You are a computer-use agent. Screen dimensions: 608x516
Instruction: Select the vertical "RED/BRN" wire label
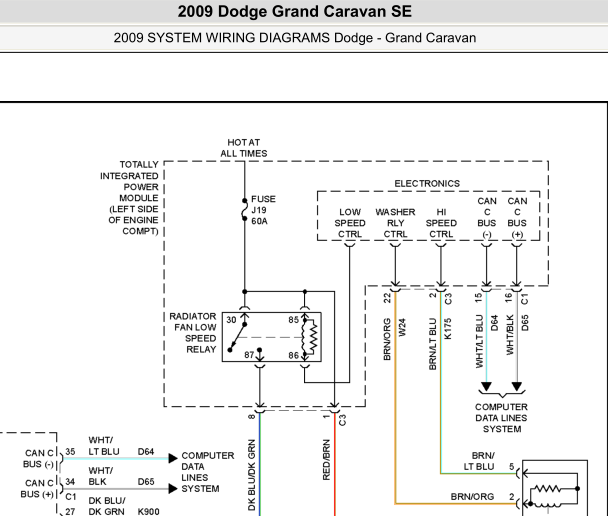326,460
